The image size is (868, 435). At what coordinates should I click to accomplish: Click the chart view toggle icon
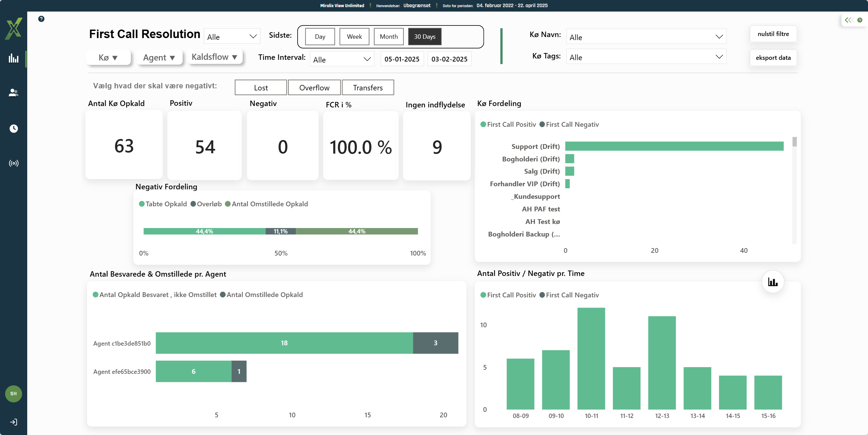(773, 282)
